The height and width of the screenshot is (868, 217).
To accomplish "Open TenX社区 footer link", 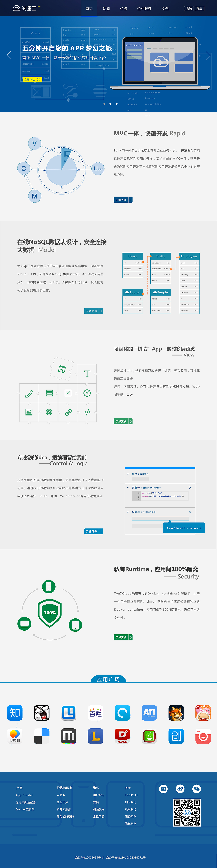I will tap(131, 795).
